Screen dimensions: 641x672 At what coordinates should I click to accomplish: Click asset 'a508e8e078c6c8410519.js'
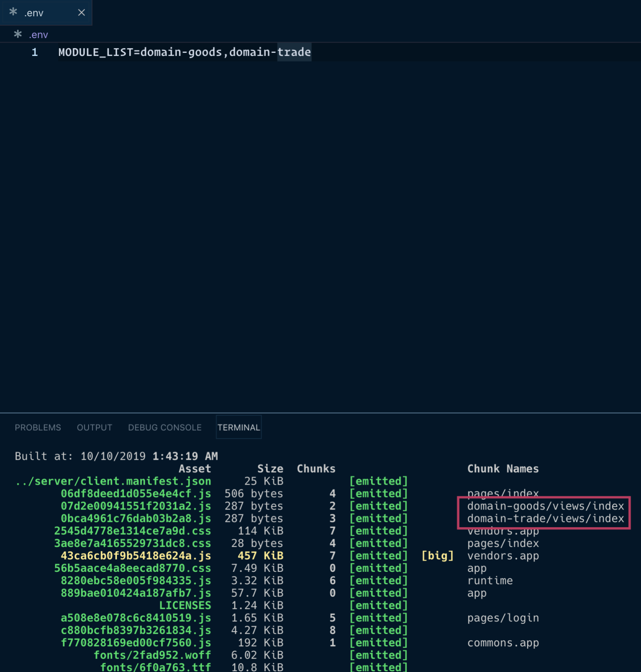click(x=136, y=618)
